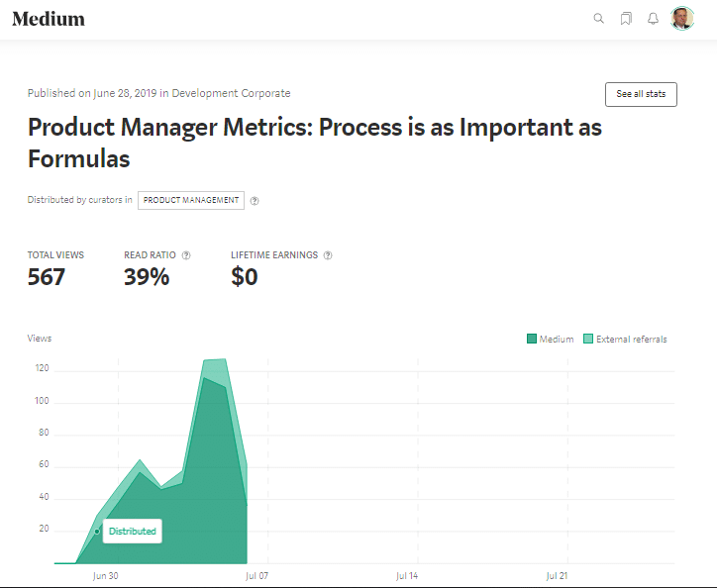
Task: Click the chart peak near 120 views
Action: coord(214,360)
